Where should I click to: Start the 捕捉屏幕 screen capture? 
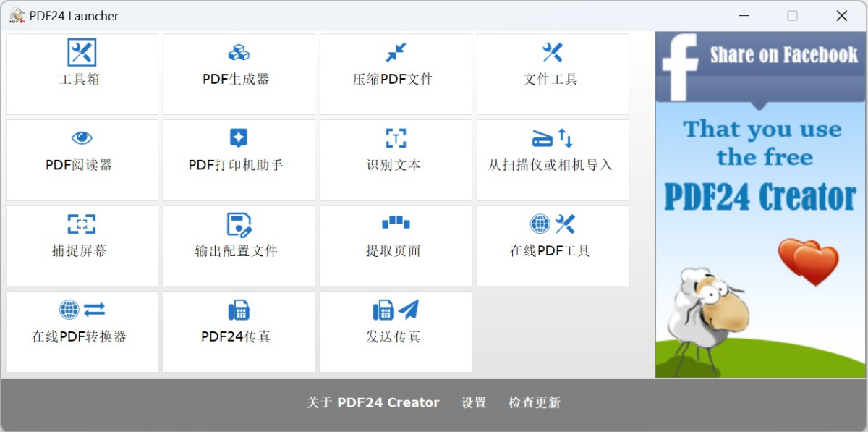coord(81,244)
